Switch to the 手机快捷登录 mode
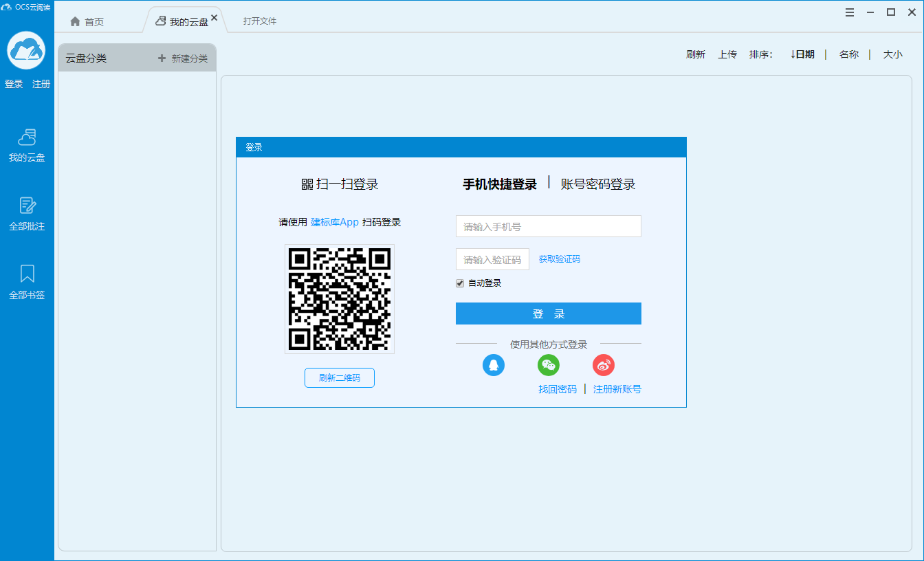 [500, 184]
